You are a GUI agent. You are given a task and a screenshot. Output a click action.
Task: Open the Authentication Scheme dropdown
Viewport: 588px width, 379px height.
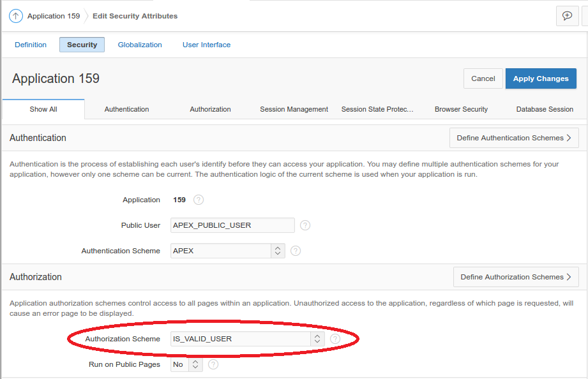pyautogui.click(x=277, y=251)
